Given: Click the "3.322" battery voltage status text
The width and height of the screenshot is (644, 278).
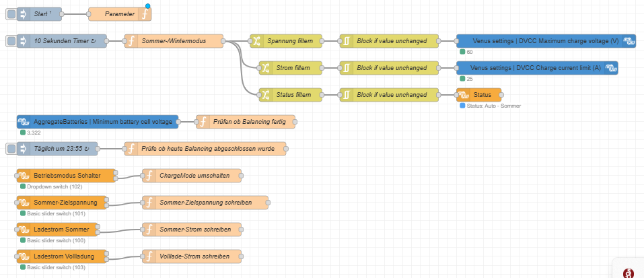Looking at the screenshot, I should click(33, 133).
